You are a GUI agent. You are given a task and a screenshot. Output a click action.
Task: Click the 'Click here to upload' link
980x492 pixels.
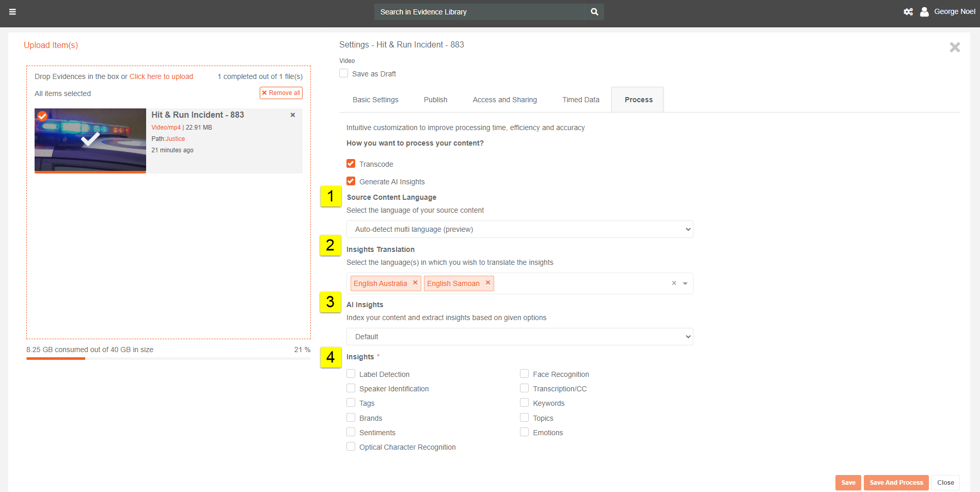[x=161, y=76]
